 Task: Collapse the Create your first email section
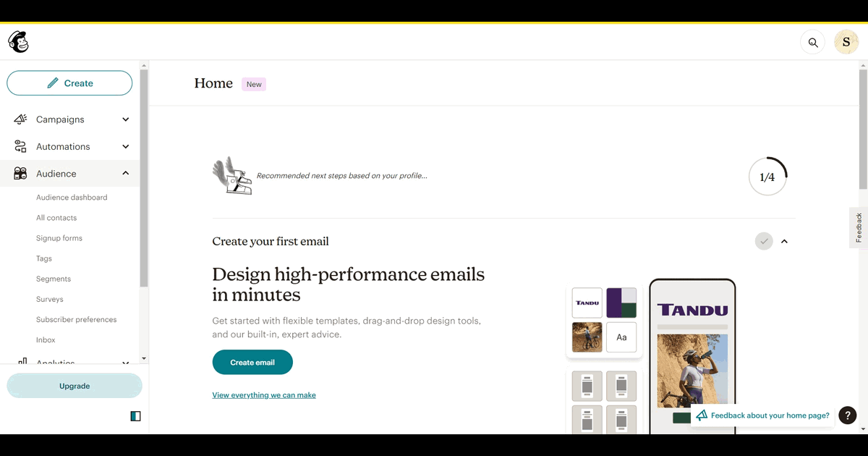[784, 241]
